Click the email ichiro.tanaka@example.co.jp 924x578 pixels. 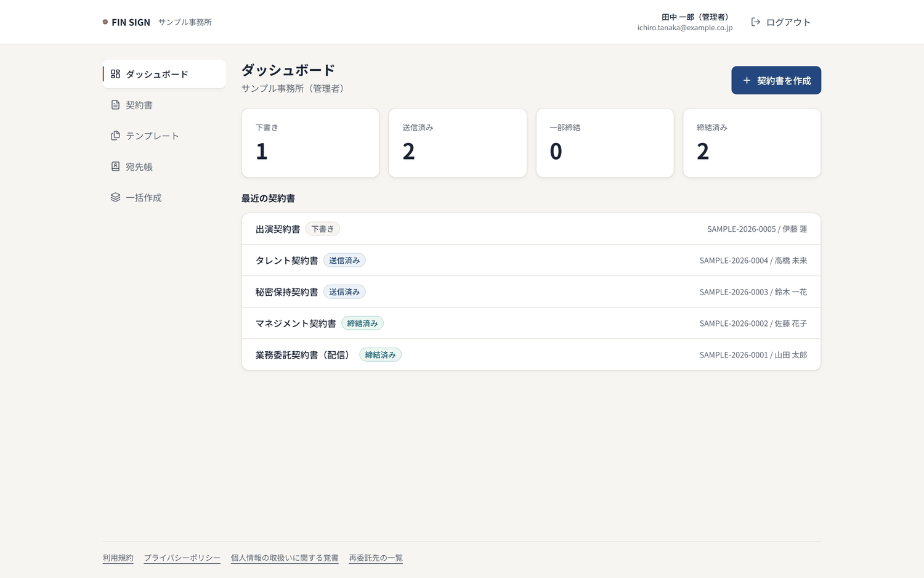[x=685, y=28]
